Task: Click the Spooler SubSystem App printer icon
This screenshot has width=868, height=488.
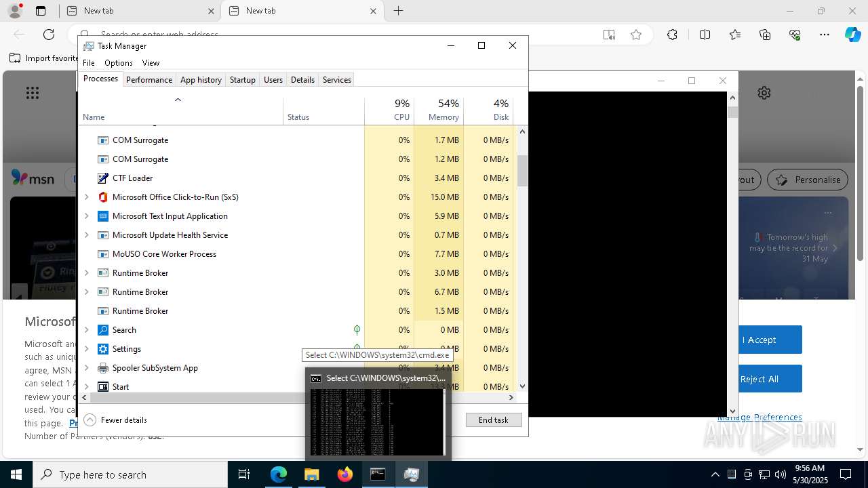Action: pos(103,368)
